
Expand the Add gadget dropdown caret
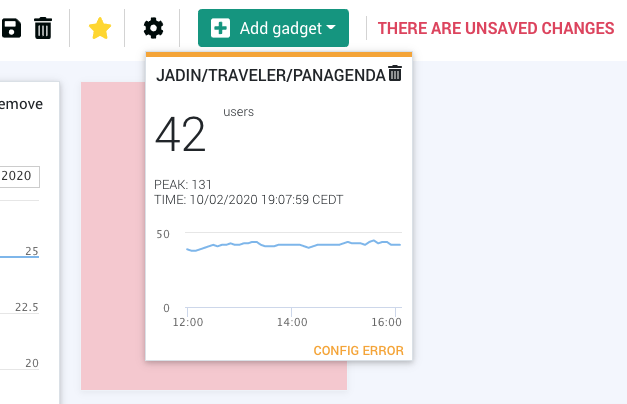coord(331,28)
